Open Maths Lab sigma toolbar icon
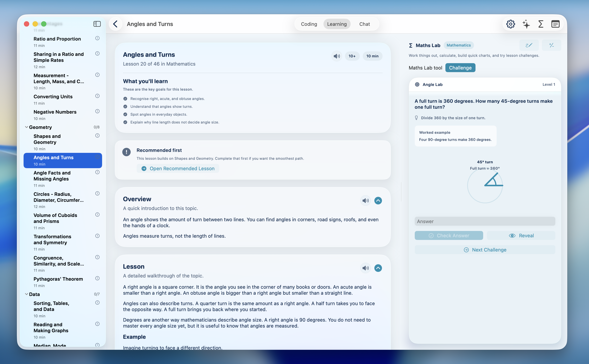Image resolution: width=589 pixels, height=364 pixels. coord(541,24)
